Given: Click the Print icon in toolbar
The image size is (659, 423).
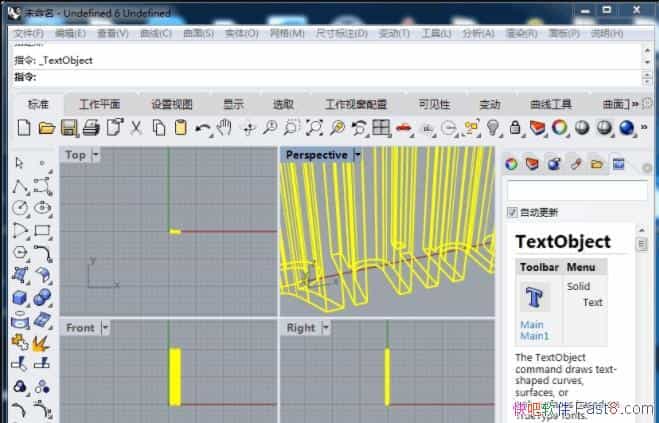Looking at the screenshot, I should click(x=91, y=128).
